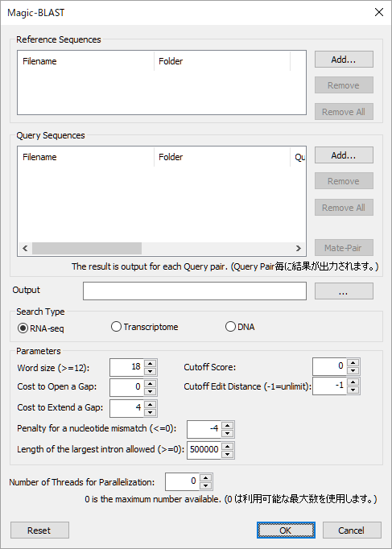Click Remove button for Query Sequences
This screenshot has height=549, width=392.
coord(344,181)
